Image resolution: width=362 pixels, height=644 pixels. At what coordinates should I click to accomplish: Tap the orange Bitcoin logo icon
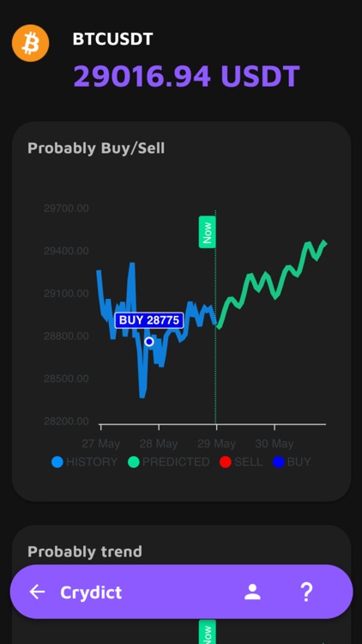click(30, 43)
